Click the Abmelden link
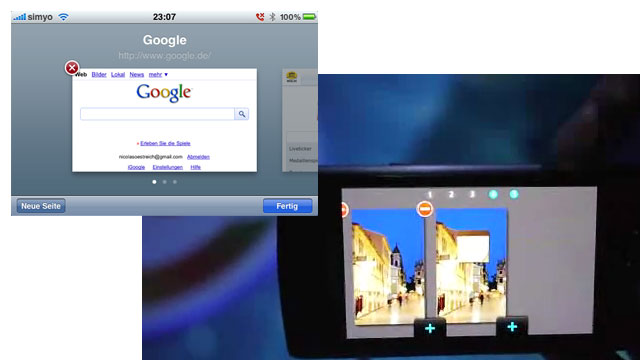 [198, 157]
